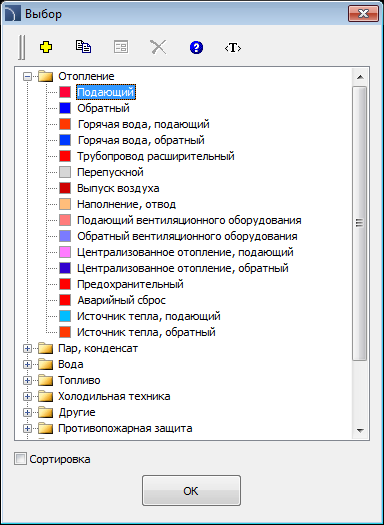384x525 pixels.
Task: Click swatch beside Централизованное отопление, подающий
Action: (65, 252)
